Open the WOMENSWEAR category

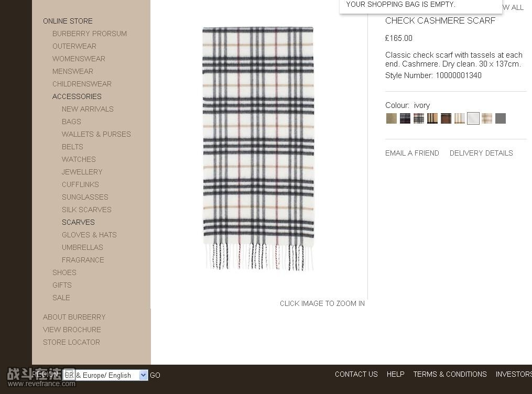79,59
